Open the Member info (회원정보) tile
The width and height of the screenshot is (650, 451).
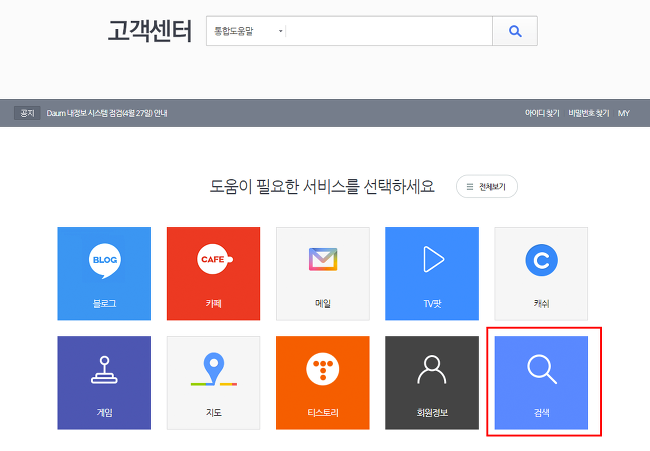(432, 383)
